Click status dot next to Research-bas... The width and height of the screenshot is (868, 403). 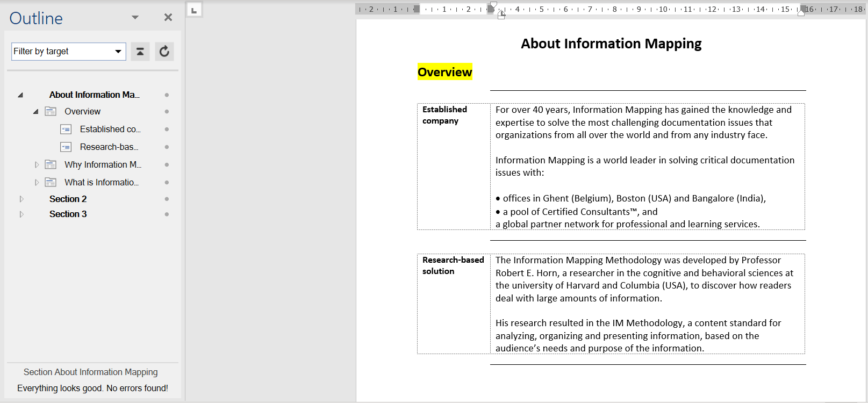167,147
